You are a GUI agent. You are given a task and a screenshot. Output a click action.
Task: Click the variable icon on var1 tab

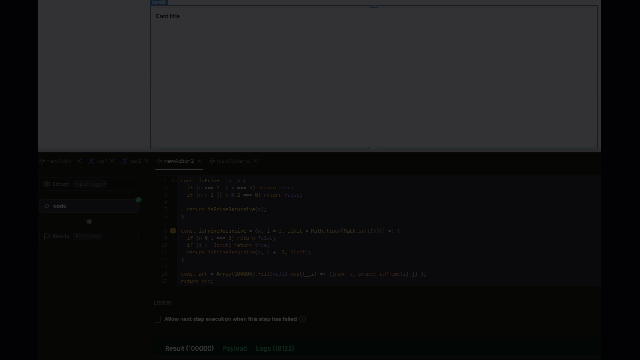[x=91, y=161]
